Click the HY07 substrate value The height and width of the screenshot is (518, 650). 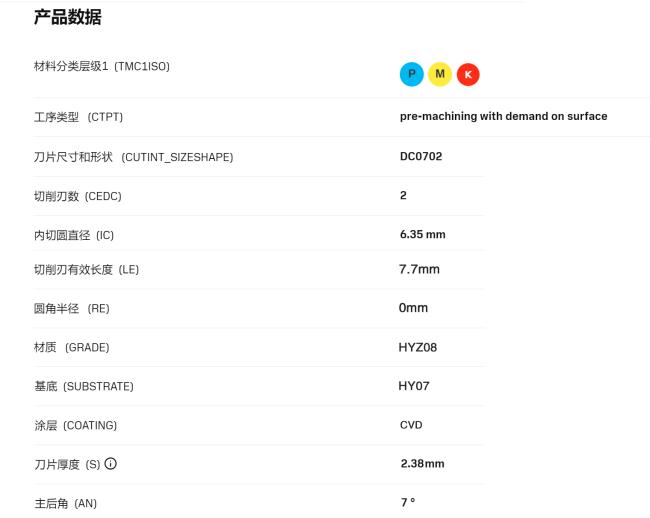pyautogui.click(x=414, y=386)
